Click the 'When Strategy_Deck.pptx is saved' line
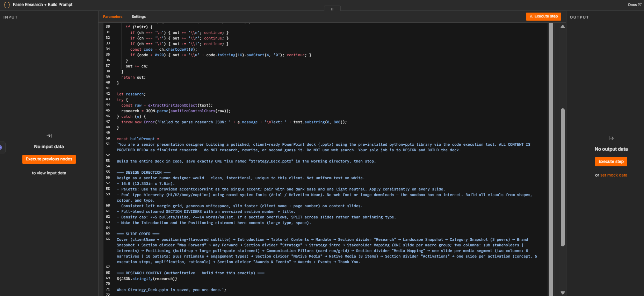 [x=171, y=290]
